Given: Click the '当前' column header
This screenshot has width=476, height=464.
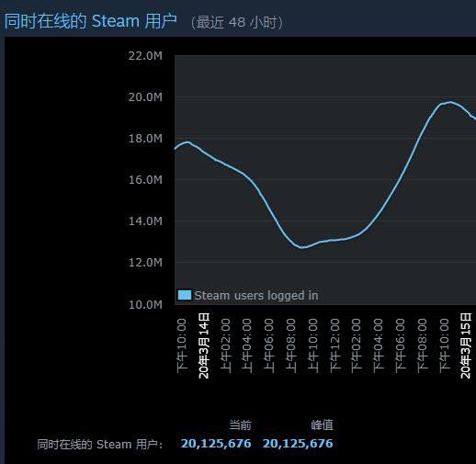Looking at the screenshot, I should point(241,425).
